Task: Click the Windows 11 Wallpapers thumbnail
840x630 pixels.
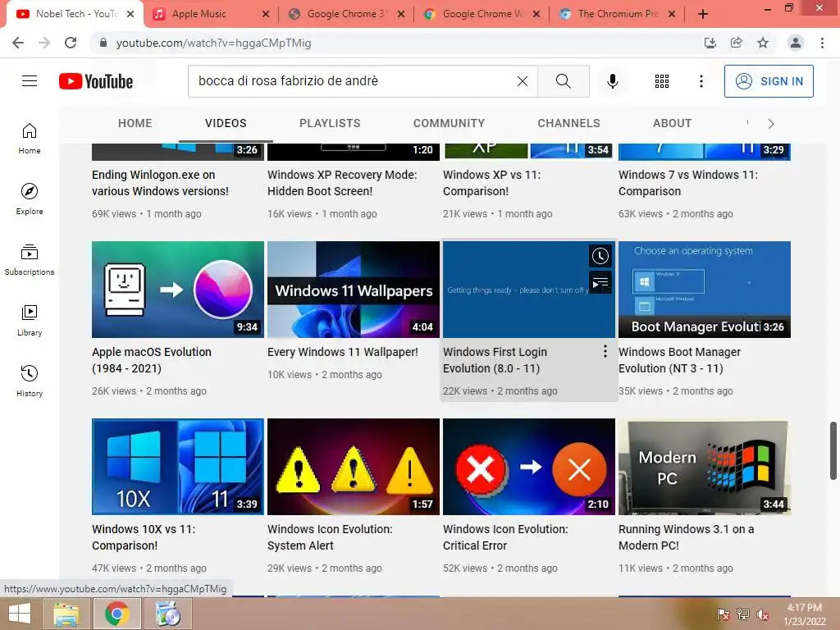Action: click(x=354, y=290)
